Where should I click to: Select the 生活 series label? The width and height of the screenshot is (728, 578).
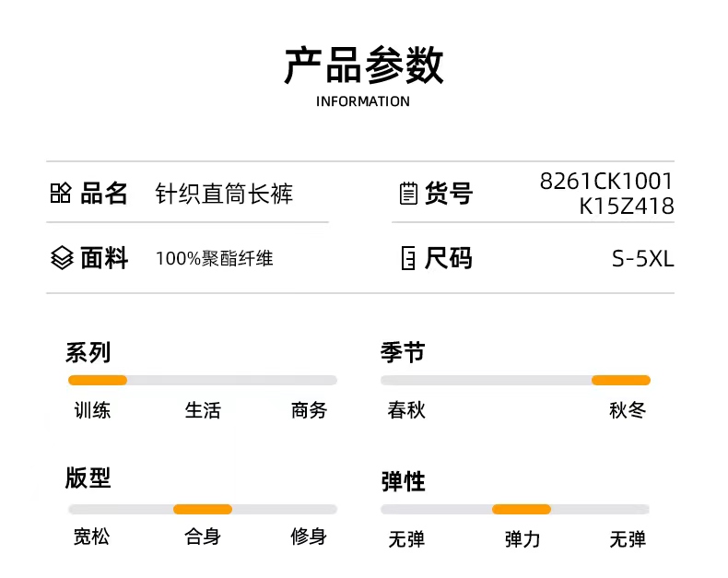(x=203, y=410)
